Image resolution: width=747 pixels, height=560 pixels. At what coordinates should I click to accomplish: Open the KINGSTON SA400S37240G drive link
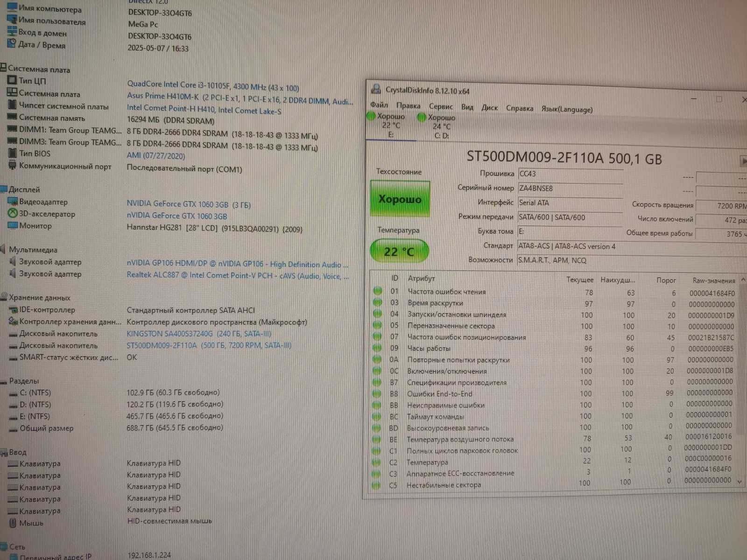199,334
